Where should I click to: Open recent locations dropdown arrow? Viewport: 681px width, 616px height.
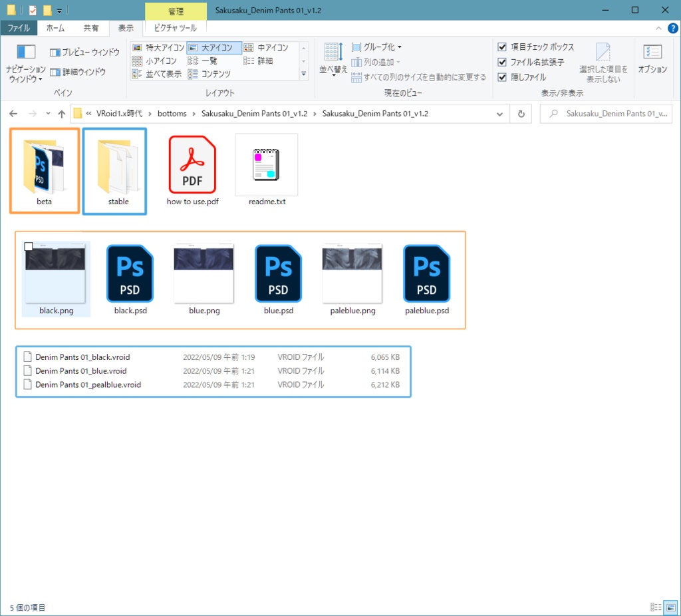pos(48,114)
